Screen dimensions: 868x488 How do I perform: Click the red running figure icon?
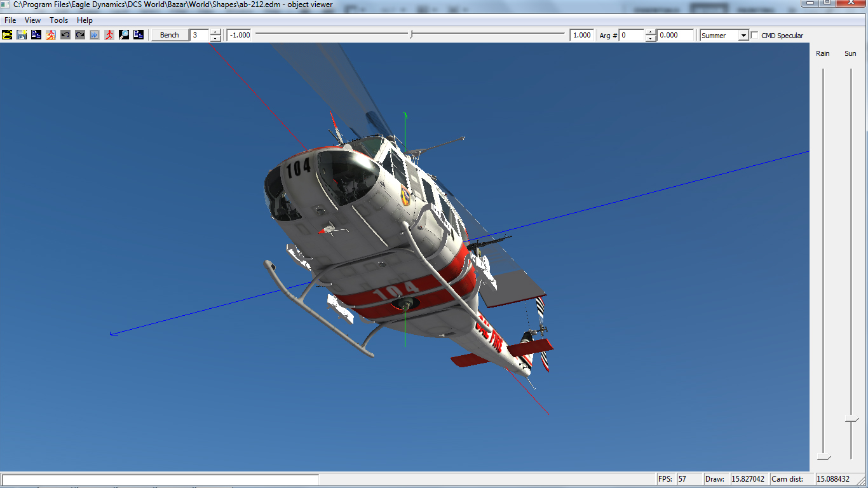109,35
